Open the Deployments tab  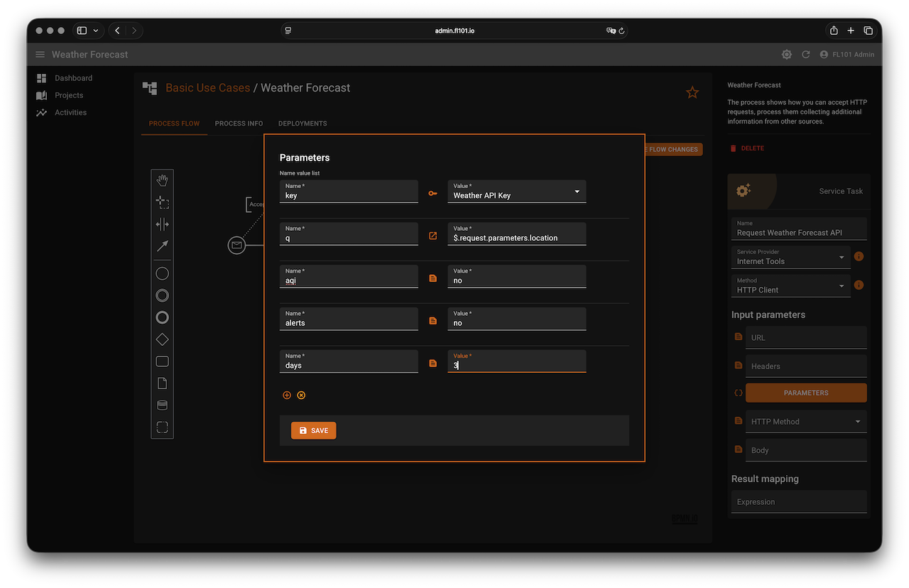click(x=303, y=124)
